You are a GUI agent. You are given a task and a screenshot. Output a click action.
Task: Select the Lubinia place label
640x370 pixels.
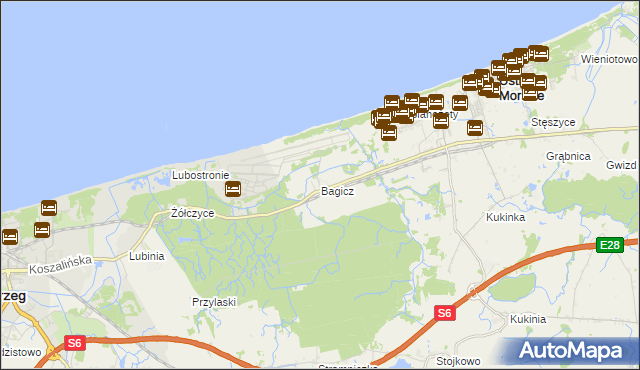click(x=147, y=256)
